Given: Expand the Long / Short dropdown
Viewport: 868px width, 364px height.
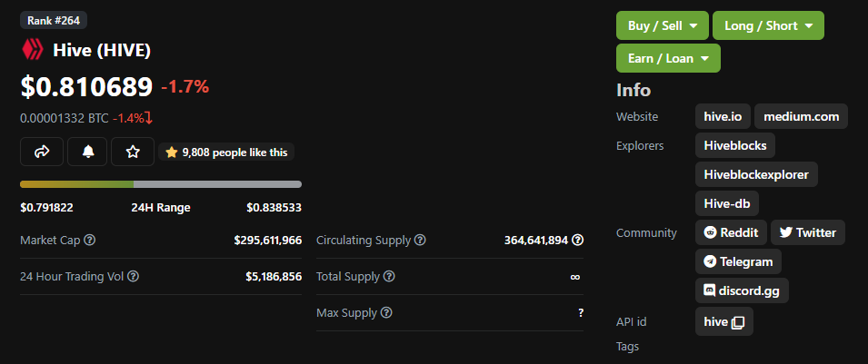Looking at the screenshot, I should [x=768, y=25].
